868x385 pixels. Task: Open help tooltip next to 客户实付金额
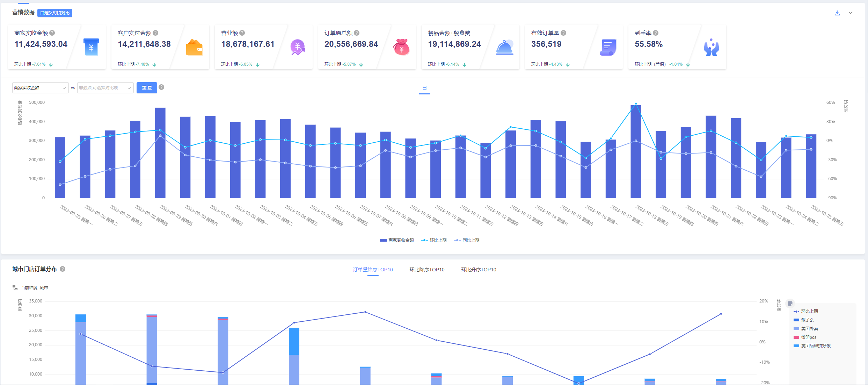pyautogui.click(x=155, y=33)
